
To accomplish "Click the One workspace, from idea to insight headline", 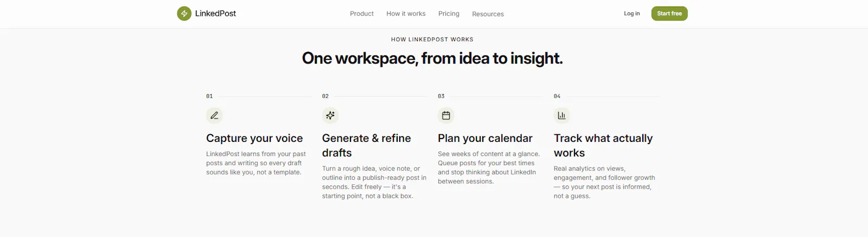I will pyautogui.click(x=432, y=58).
